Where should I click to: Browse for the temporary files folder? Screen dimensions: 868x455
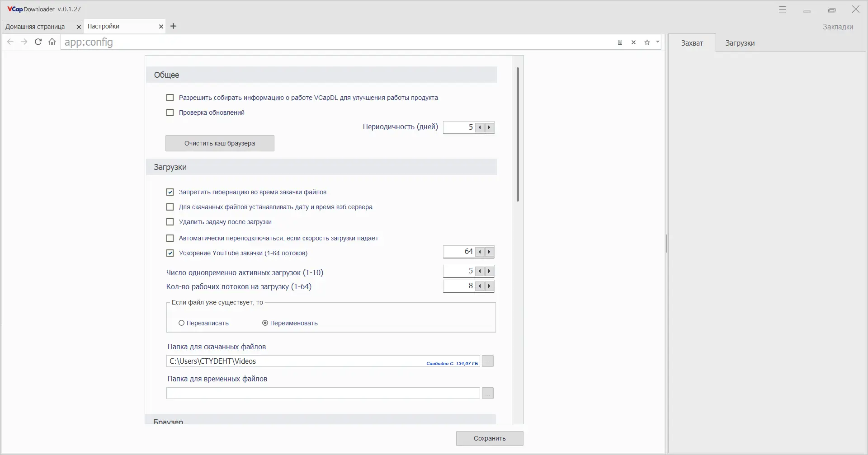click(488, 393)
